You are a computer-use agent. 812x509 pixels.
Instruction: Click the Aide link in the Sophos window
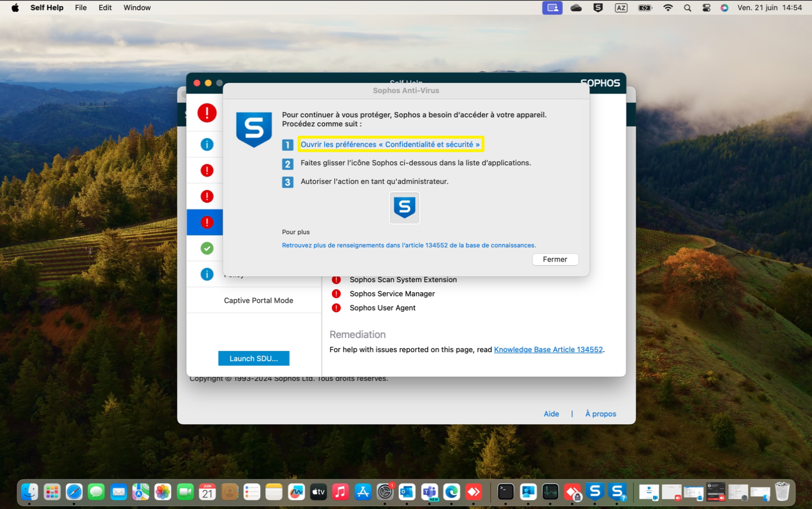(x=551, y=414)
